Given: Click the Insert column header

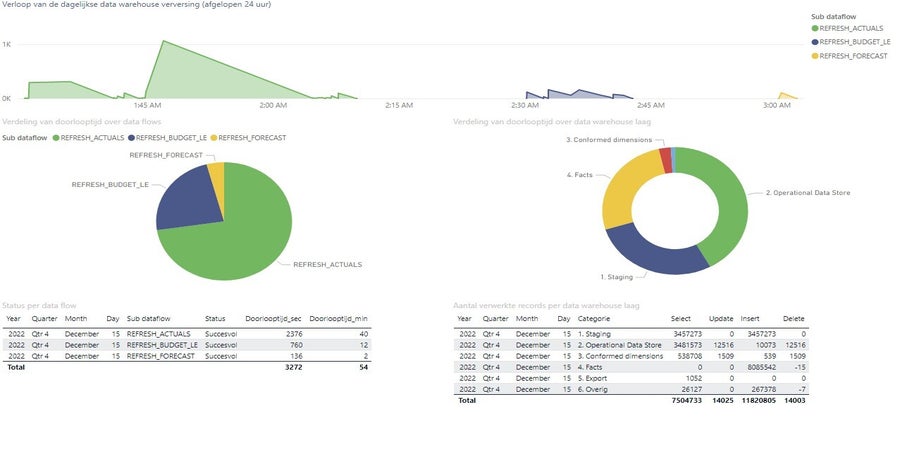Looking at the screenshot, I should pos(750,319).
